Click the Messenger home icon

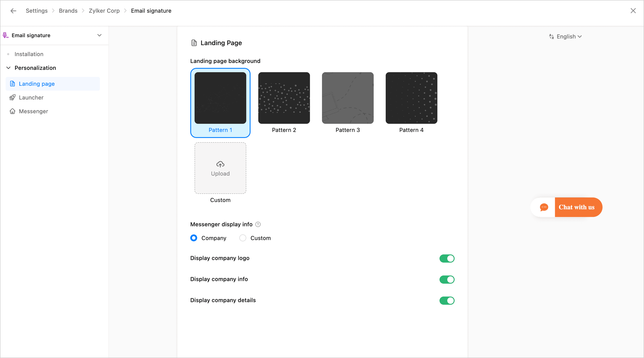(x=12, y=111)
